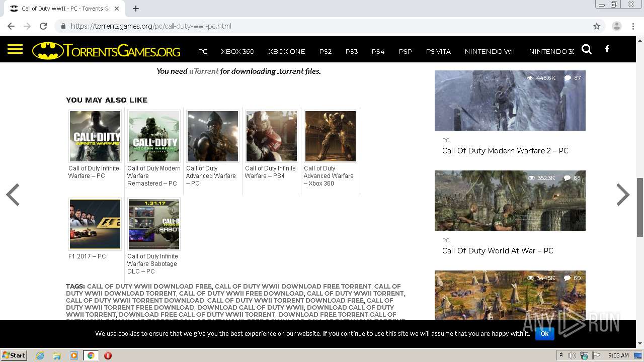
Task: Click the address bar URL
Action: (x=151, y=26)
